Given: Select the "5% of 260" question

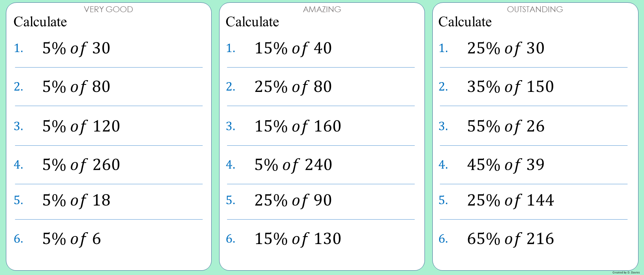Looking at the screenshot, I should [81, 165].
